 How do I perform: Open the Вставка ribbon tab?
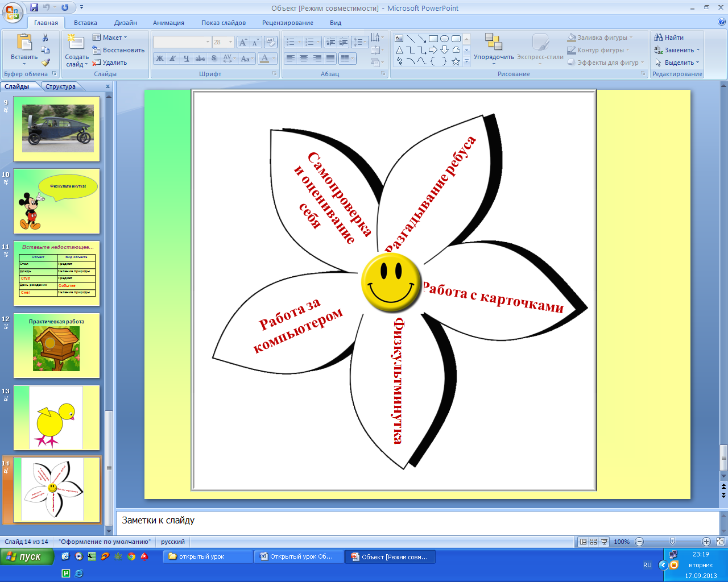pyautogui.click(x=85, y=23)
